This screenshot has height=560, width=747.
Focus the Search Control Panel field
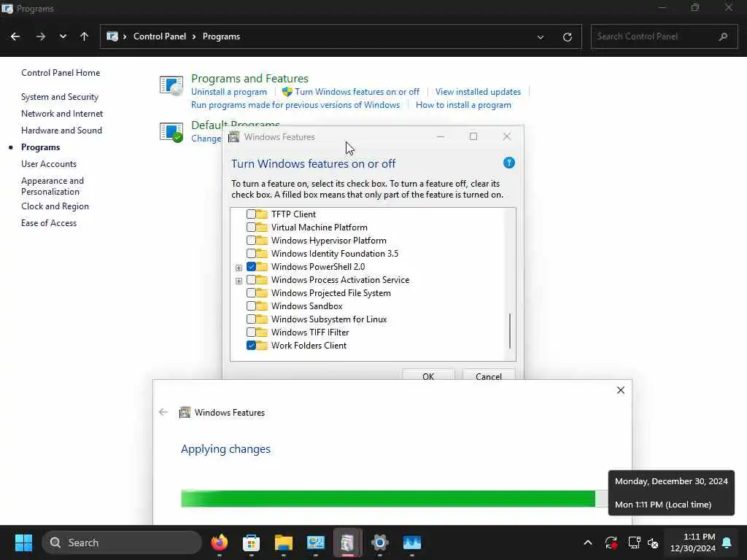[x=664, y=36]
